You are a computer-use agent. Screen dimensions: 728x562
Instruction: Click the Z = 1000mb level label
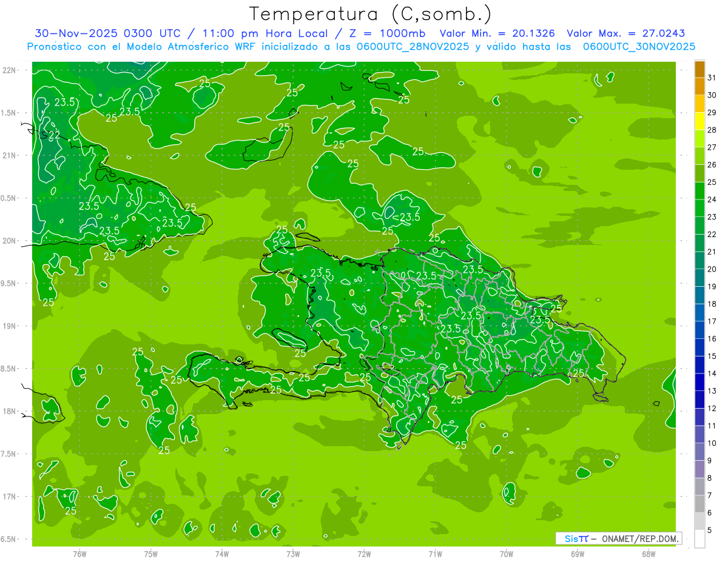point(386,33)
